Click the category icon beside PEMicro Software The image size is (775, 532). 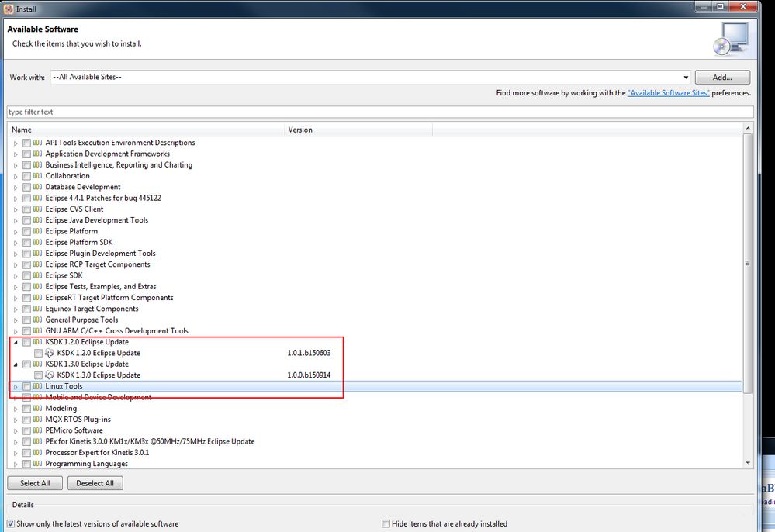point(37,430)
